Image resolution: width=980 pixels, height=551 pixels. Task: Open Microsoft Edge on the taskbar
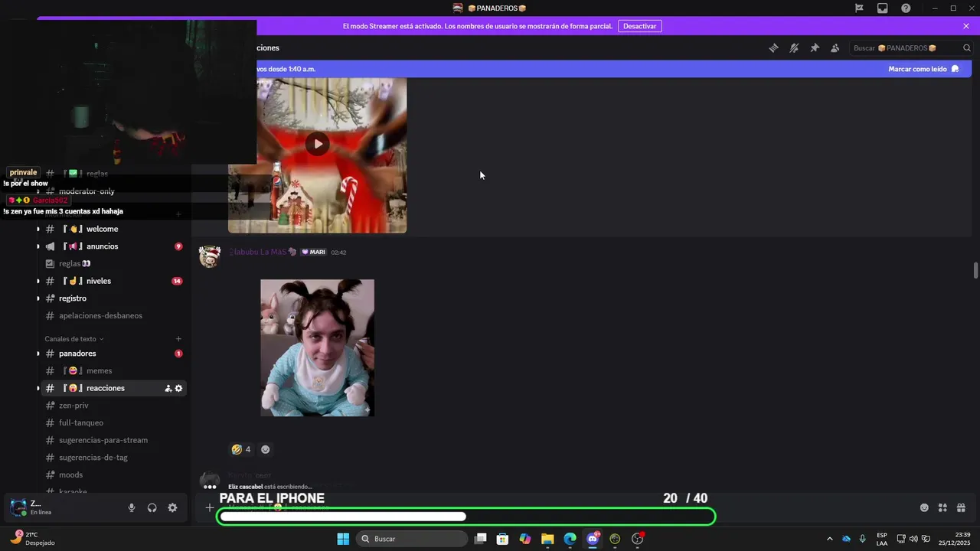570,539
